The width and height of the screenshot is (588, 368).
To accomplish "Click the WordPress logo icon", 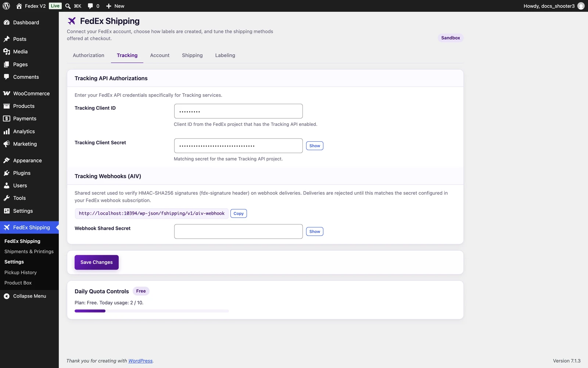I will tap(6, 6).
